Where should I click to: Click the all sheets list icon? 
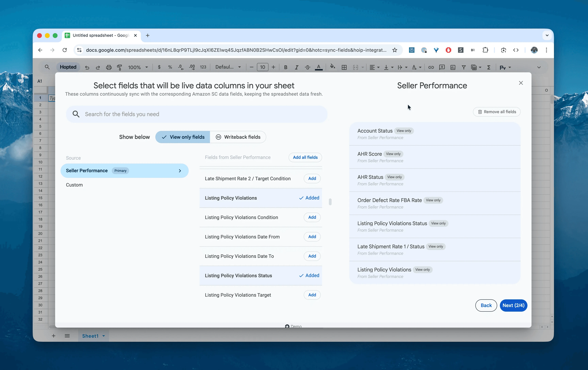click(67, 336)
